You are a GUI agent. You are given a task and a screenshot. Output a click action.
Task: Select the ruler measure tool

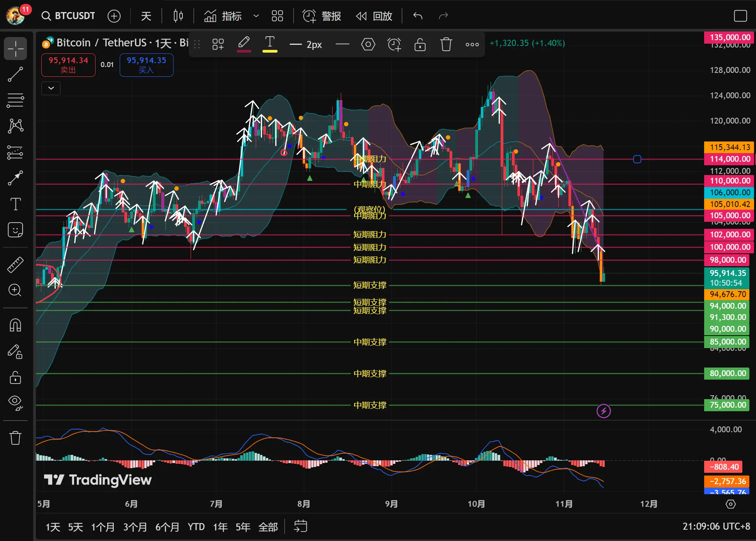coord(15,265)
